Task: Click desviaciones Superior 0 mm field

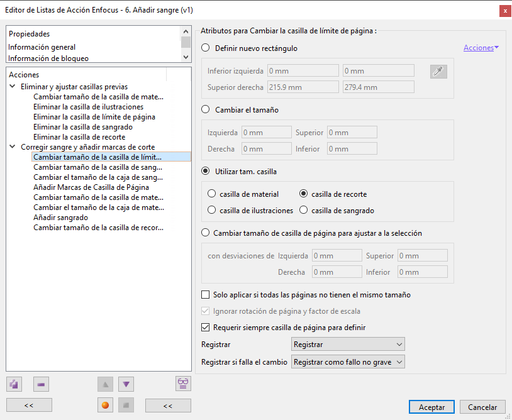Action: (x=422, y=255)
